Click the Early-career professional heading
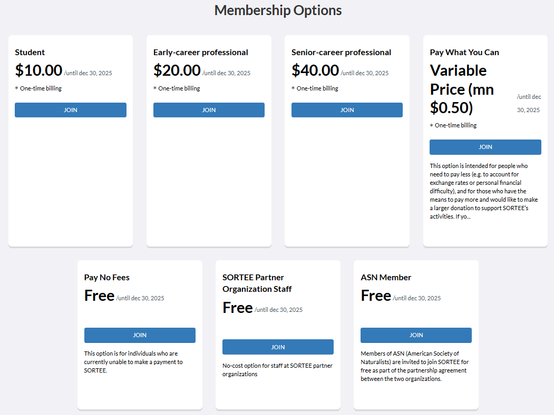Image resolution: width=554 pixels, height=415 pixels. [x=201, y=52]
